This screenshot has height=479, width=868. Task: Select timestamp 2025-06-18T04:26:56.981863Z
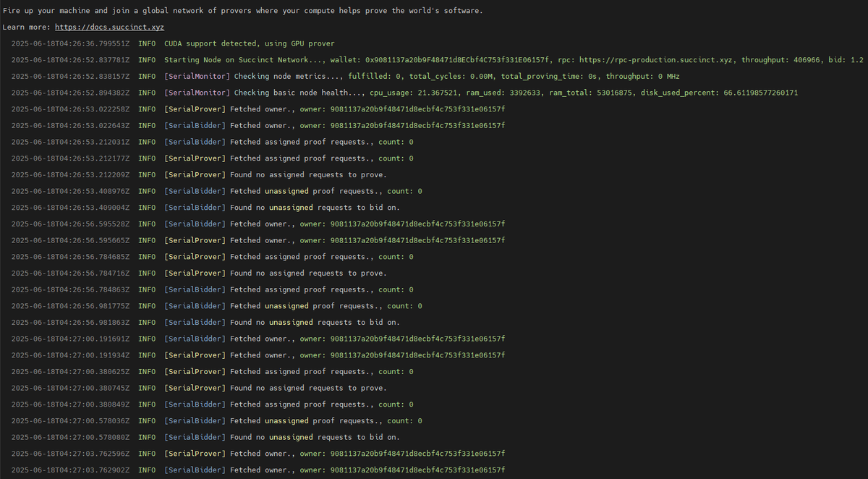click(70, 322)
